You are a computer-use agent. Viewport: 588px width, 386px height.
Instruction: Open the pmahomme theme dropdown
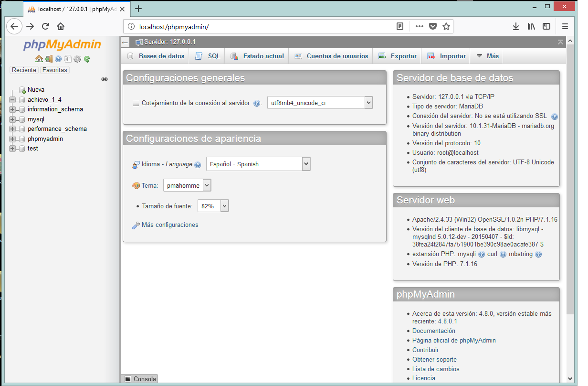(x=187, y=185)
